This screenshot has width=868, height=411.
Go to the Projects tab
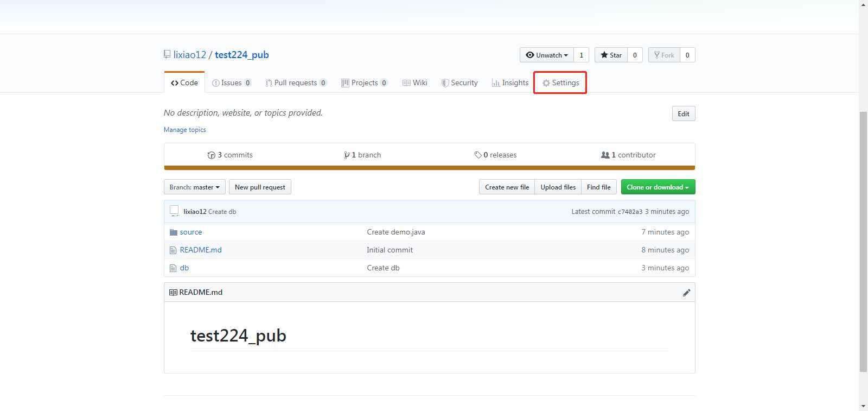pos(364,83)
